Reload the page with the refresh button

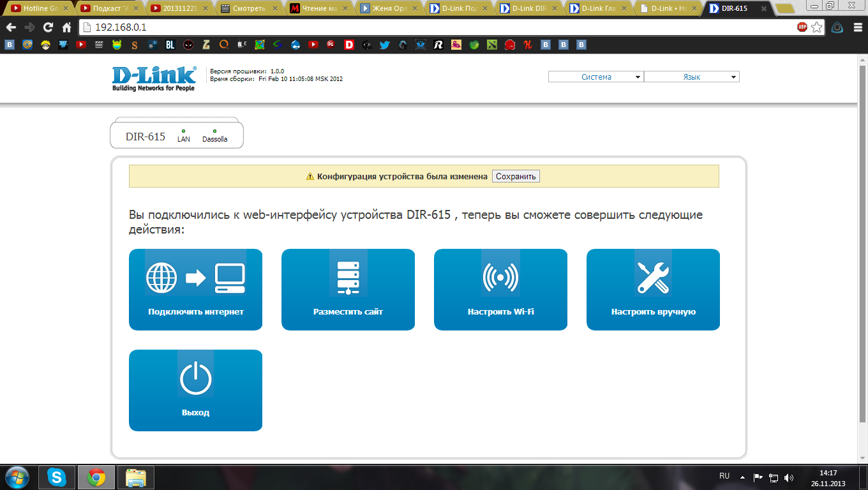tap(48, 27)
